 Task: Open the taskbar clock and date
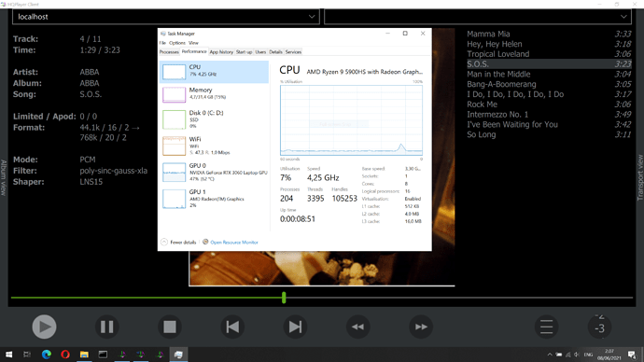coord(609,355)
